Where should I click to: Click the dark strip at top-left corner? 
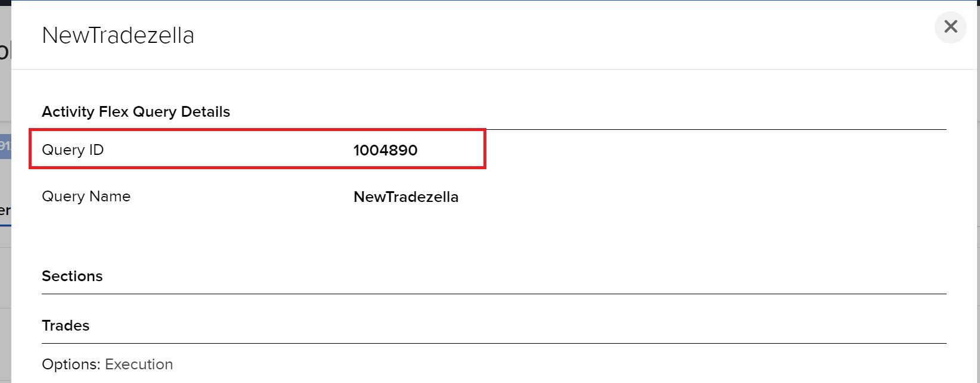tap(5, 2)
